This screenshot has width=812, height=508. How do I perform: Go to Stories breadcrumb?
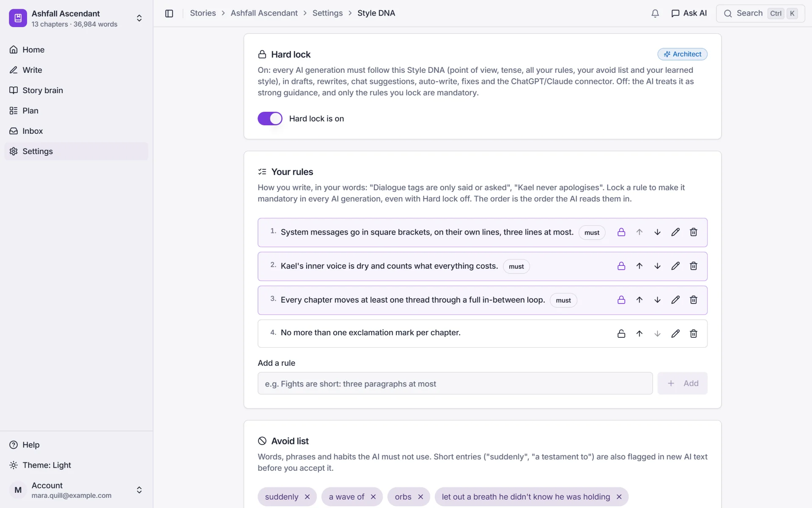tap(203, 13)
